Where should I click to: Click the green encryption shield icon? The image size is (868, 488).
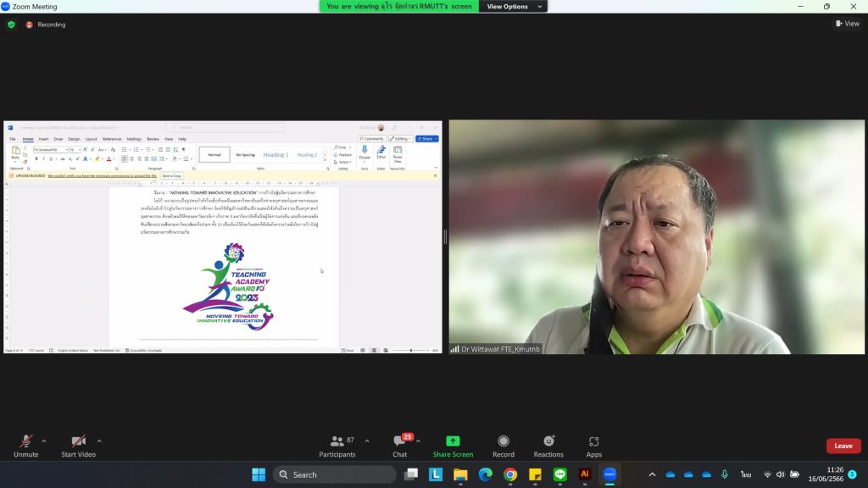coord(11,25)
